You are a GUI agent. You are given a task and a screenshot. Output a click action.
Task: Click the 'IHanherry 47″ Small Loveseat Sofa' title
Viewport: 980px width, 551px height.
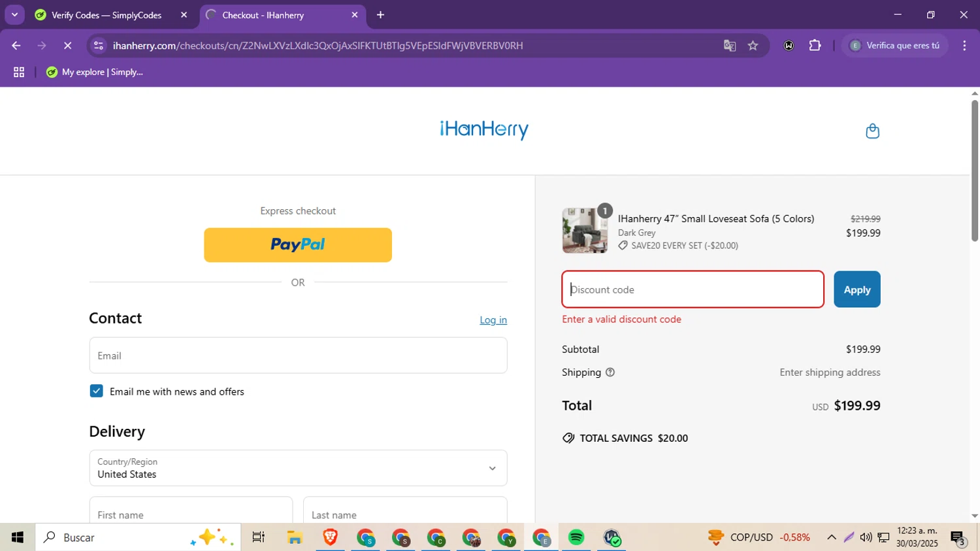pos(716,219)
